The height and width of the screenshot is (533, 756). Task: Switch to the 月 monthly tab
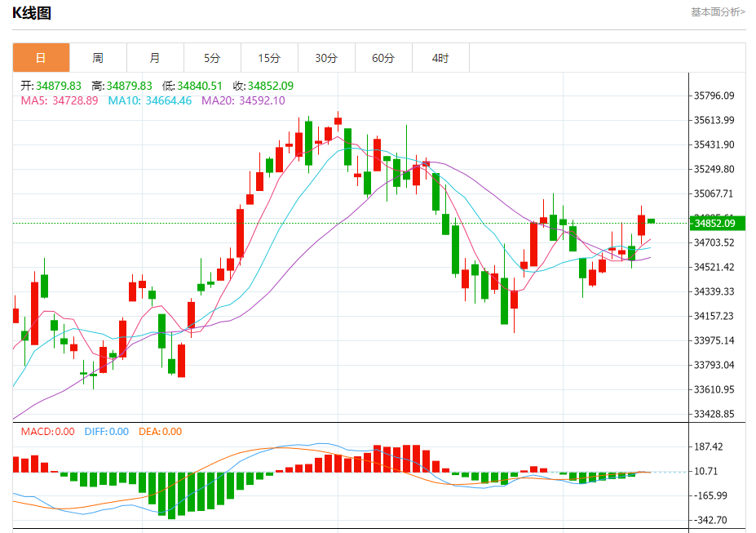(x=155, y=58)
